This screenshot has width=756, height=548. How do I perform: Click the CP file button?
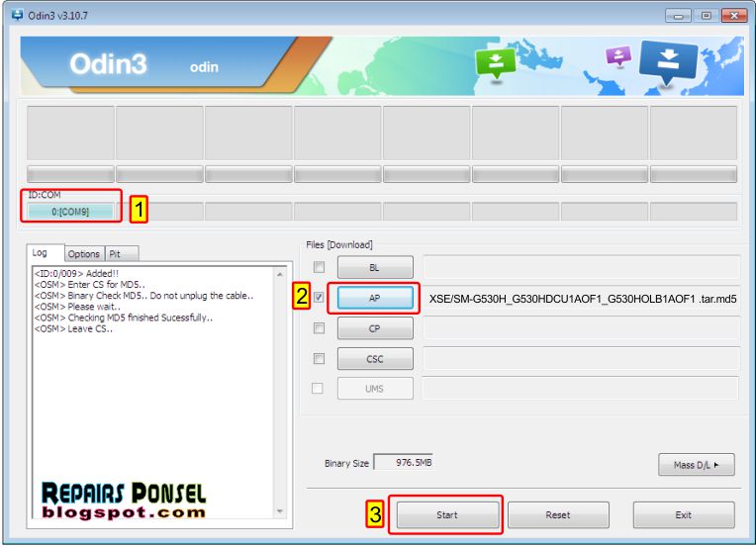tap(375, 328)
